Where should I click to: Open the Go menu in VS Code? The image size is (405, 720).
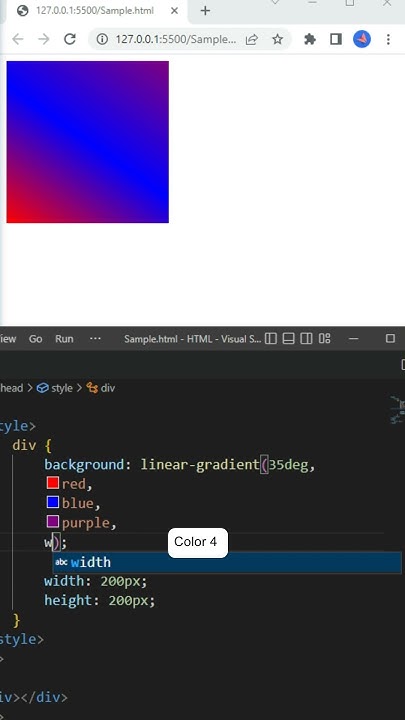pos(35,339)
